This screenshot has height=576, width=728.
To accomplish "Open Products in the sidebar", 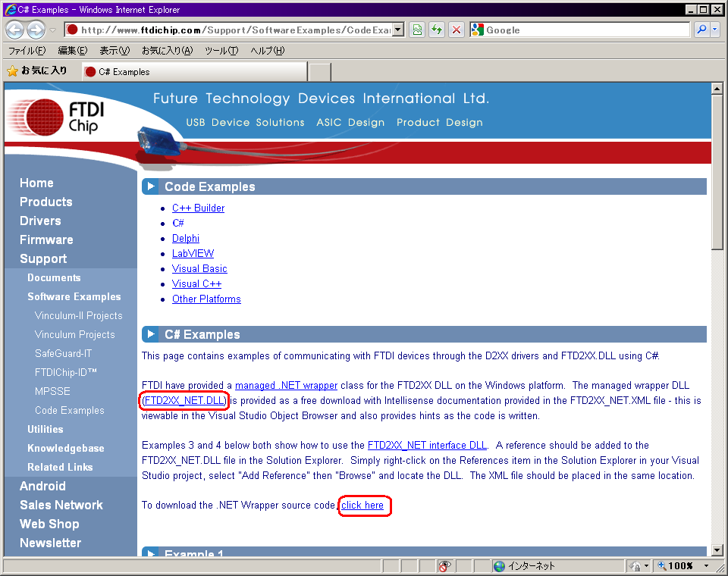I will tap(46, 202).
